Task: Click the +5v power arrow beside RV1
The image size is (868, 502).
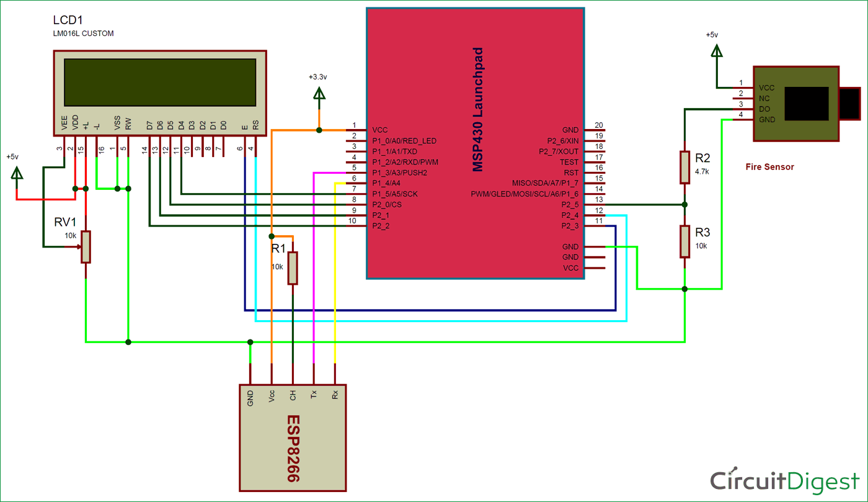Action: (17, 174)
